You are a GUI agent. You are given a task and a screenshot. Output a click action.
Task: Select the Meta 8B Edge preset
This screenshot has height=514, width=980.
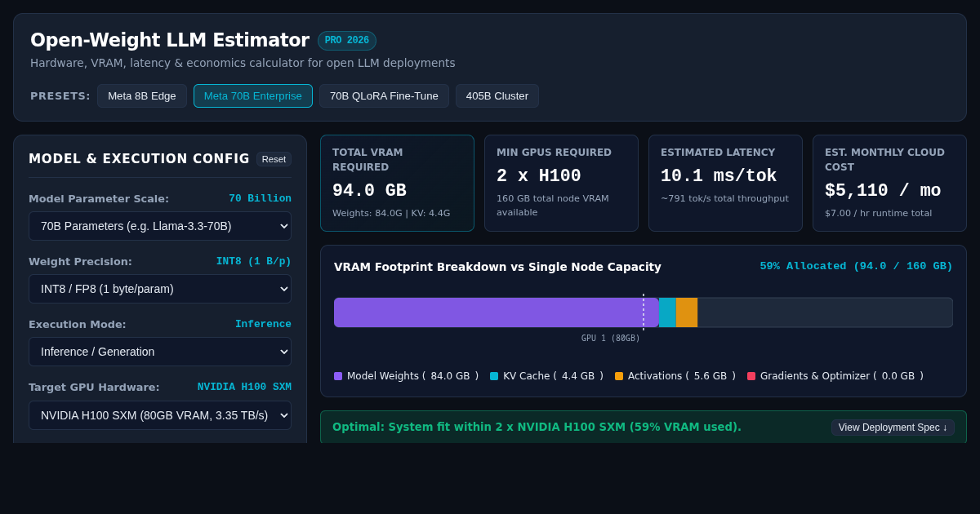(x=142, y=96)
